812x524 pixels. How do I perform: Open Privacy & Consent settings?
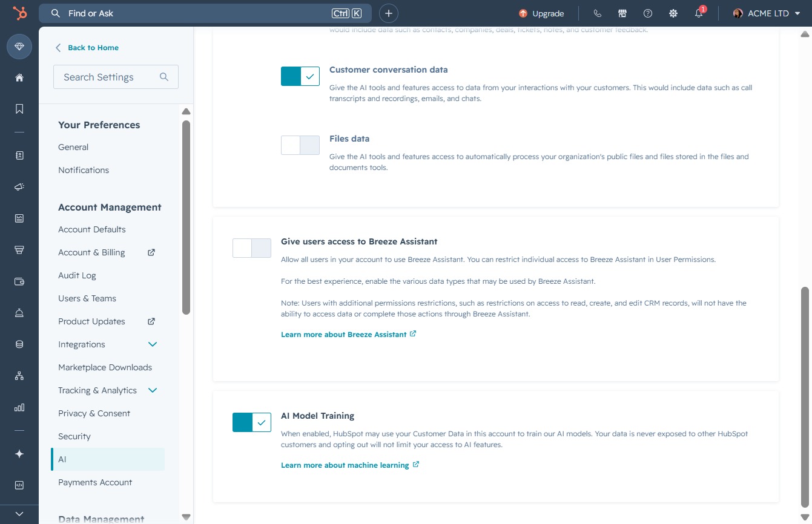(x=94, y=413)
